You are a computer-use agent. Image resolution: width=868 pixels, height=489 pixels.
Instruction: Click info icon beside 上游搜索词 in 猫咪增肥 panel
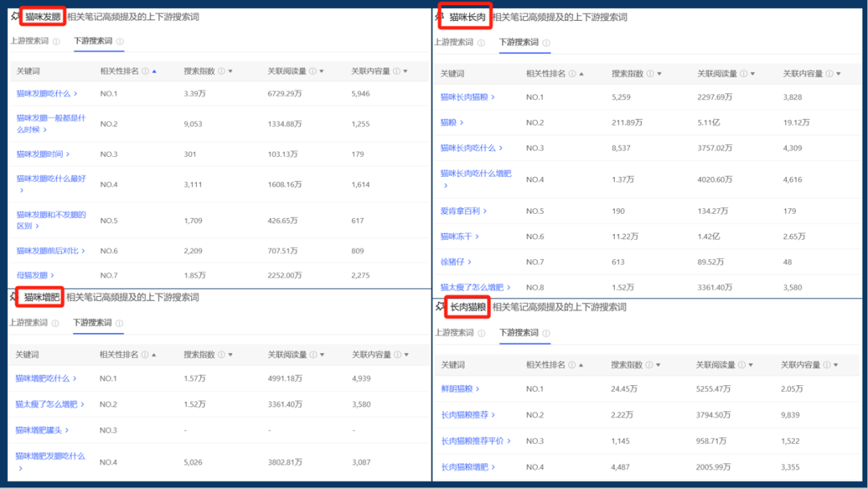click(55, 323)
